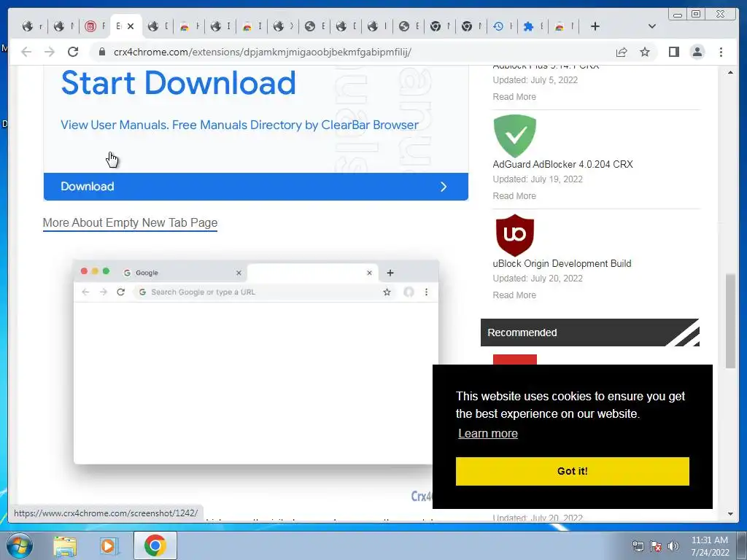Click Updated: July 20, 2022 under uBlock
The image size is (747, 560).
(538, 278)
